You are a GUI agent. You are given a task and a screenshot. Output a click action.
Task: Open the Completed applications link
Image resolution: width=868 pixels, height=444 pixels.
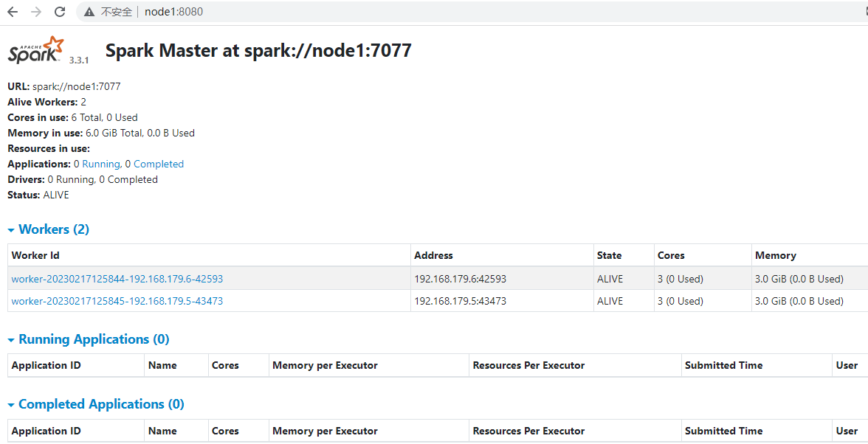point(158,164)
